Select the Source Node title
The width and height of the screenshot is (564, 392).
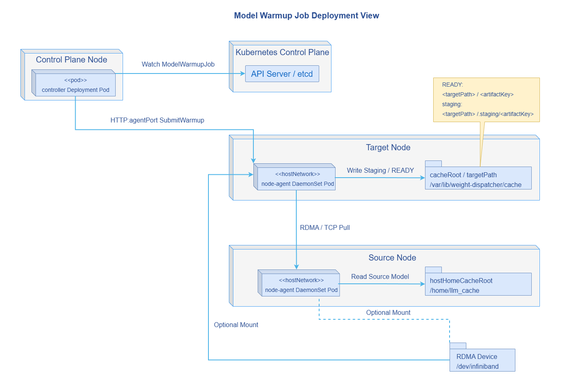point(392,258)
